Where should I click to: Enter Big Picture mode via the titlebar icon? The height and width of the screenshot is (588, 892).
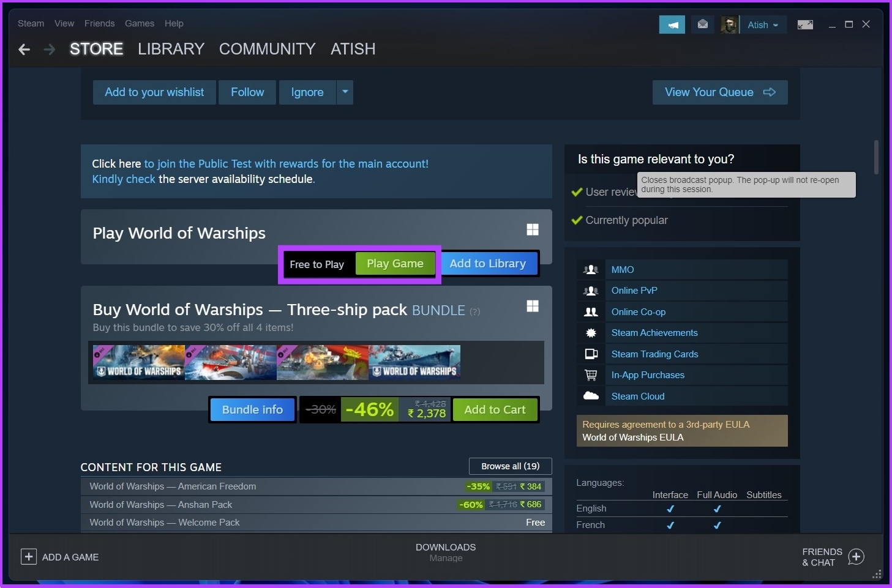(805, 24)
